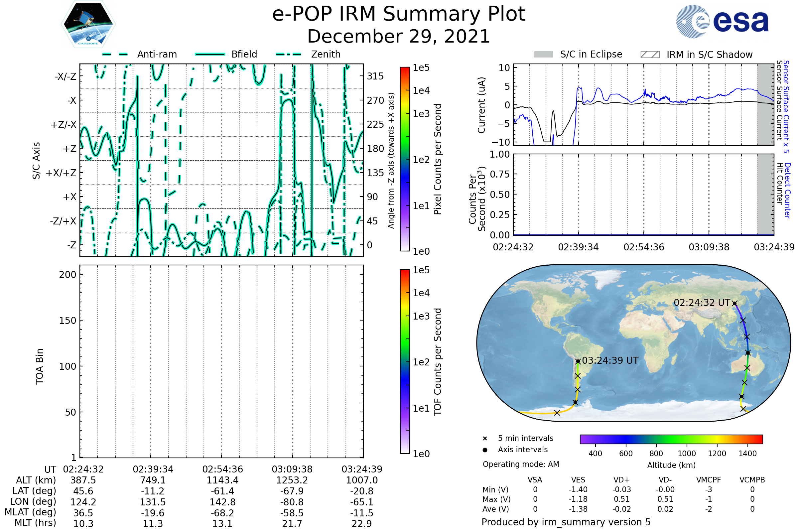Click the 5 min intervals cross marker

485,439
